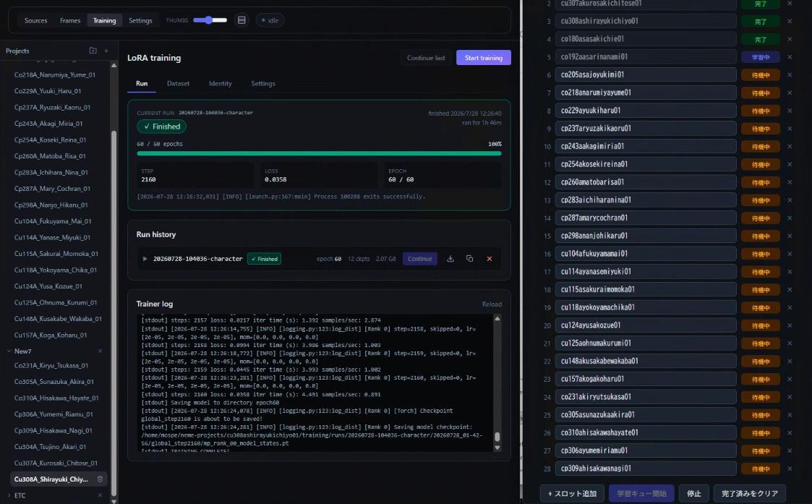This screenshot has width=812, height=504.
Task: Remove queue slot cp243aakagimiria01
Action: tap(789, 147)
